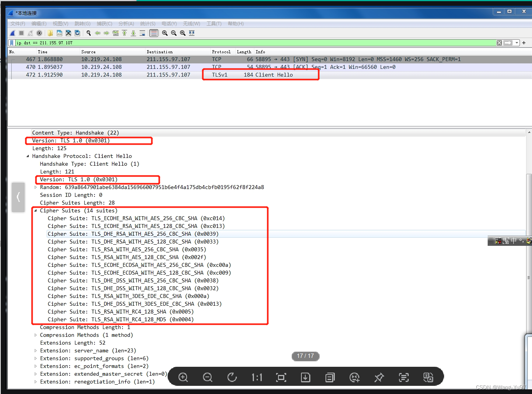The height and width of the screenshot is (394, 532).
Task: Open the 工具(T) menu
Action: tap(214, 24)
